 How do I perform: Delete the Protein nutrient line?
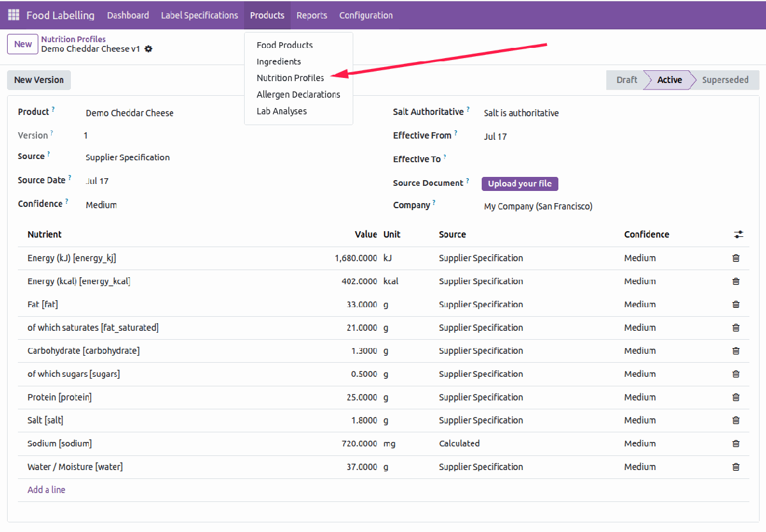(x=736, y=397)
